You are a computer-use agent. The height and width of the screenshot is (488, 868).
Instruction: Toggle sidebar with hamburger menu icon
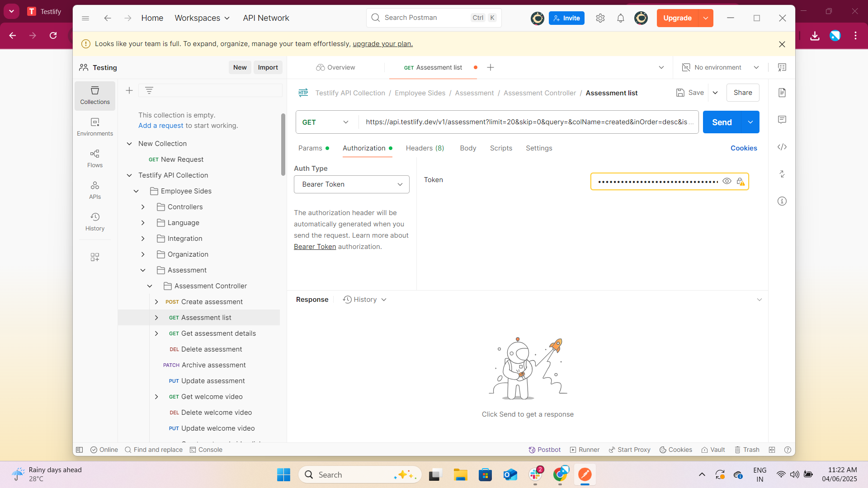point(85,18)
